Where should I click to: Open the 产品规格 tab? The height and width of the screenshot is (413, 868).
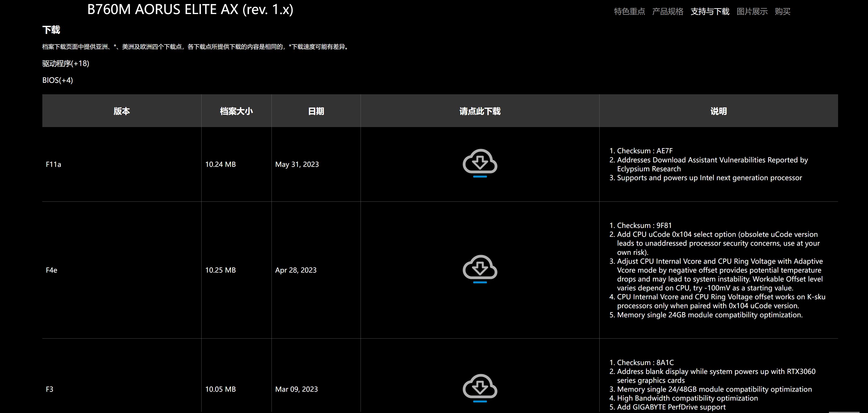[x=668, y=11]
